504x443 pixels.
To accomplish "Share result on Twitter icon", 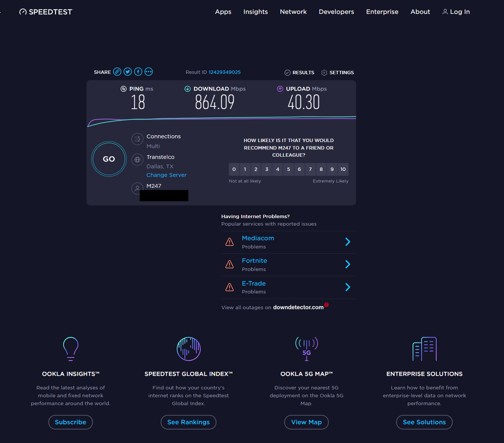I will pos(128,72).
